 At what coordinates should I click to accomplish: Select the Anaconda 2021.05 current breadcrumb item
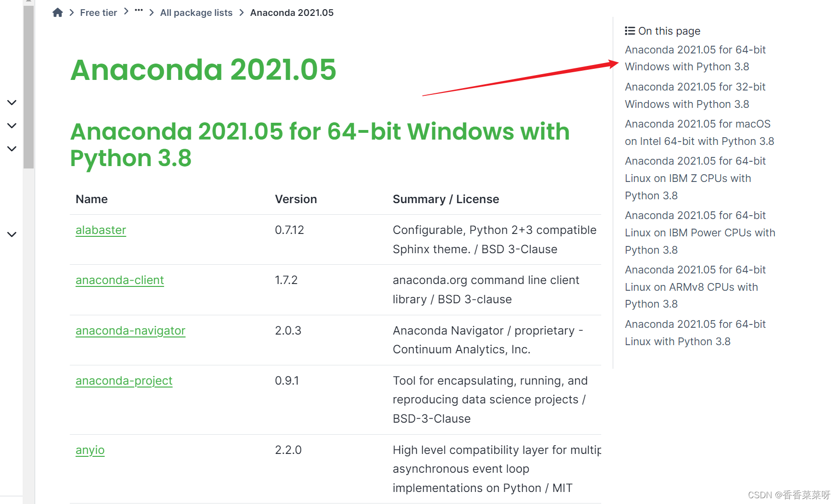click(292, 13)
